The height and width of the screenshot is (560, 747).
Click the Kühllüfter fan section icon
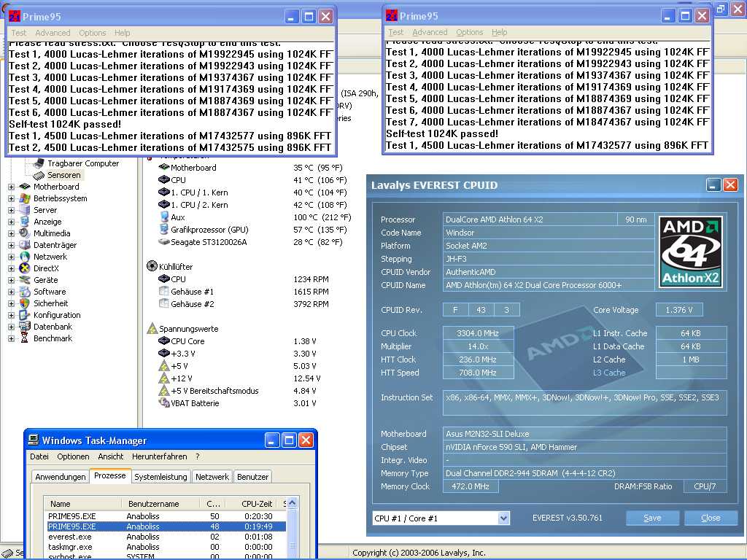coord(152,266)
